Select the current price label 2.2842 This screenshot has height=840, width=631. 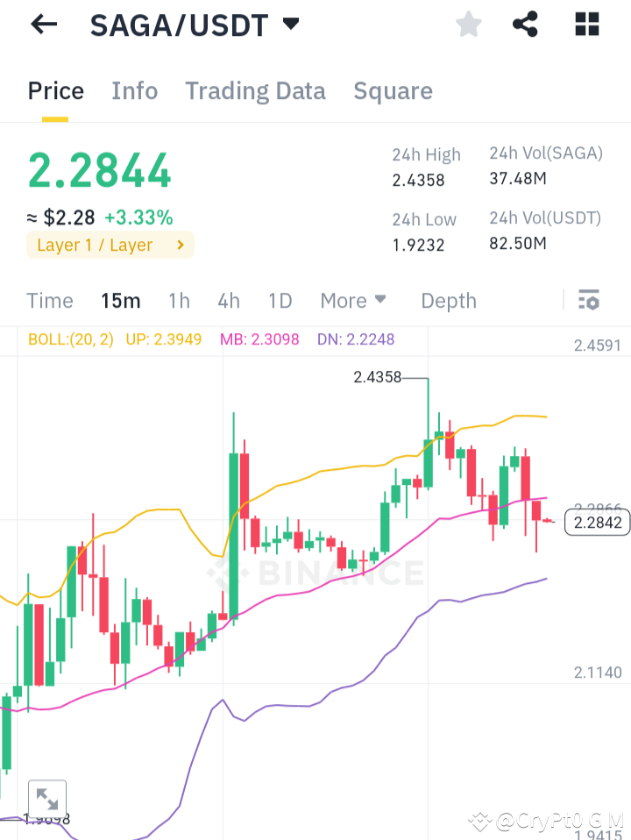click(x=597, y=522)
